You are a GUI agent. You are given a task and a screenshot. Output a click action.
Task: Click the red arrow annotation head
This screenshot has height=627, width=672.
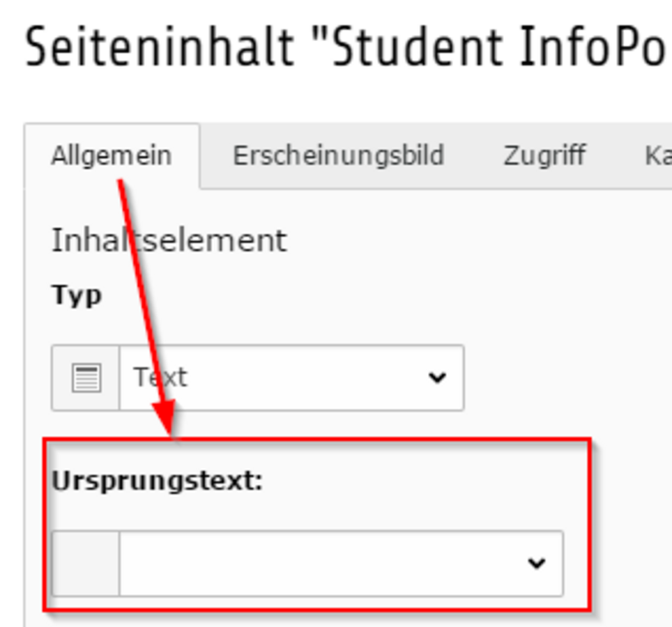pyautogui.click(x=165, y=418)
